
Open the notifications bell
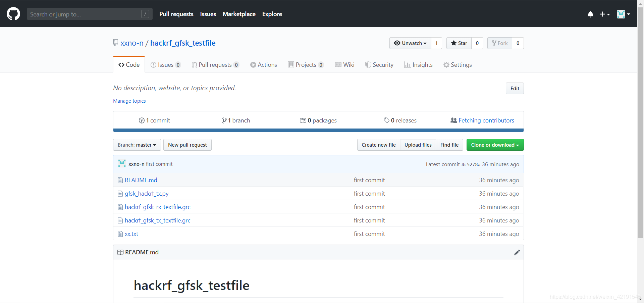[590, 14]
